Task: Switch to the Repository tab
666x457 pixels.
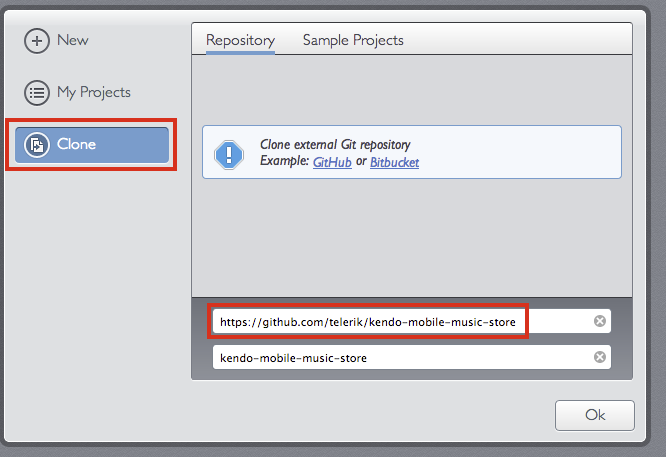Action: 240,40
